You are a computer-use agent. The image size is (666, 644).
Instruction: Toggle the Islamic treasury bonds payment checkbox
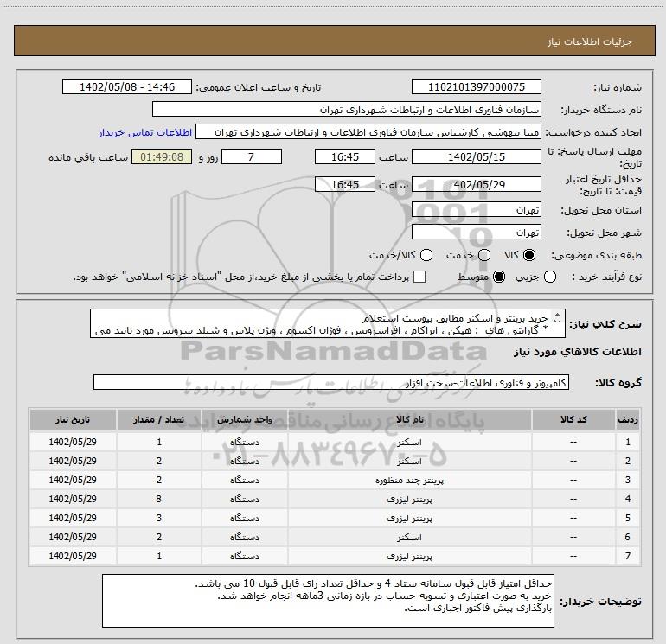(x=419, y=277)
